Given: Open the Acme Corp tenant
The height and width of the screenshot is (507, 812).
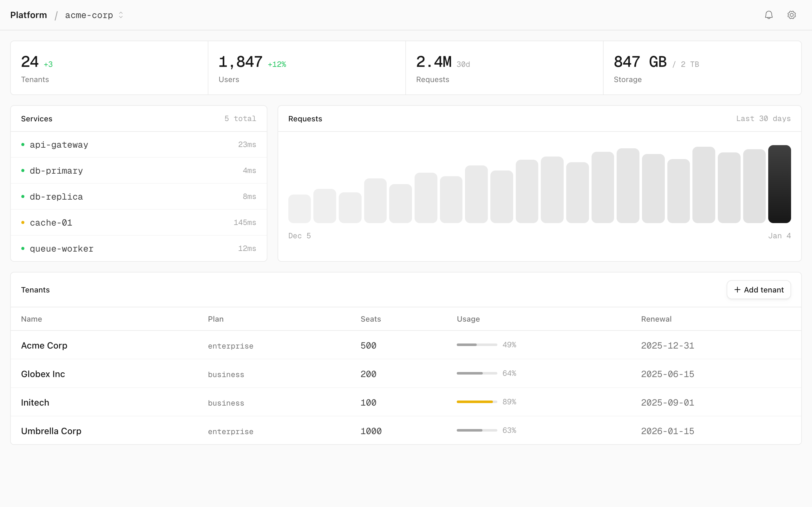Looking at the screenshot, I should pos(44,345).
